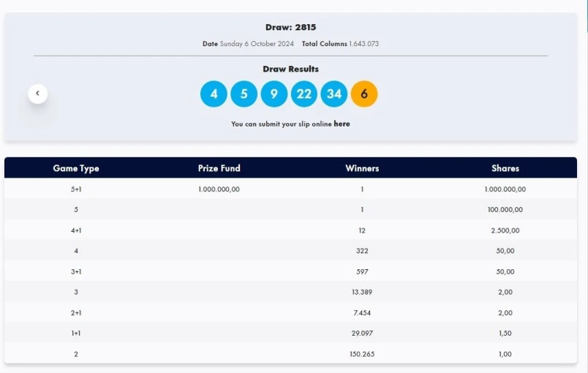Click the blue ball number 5
Screen dimensions: 588x373
[x=244, y=94]
